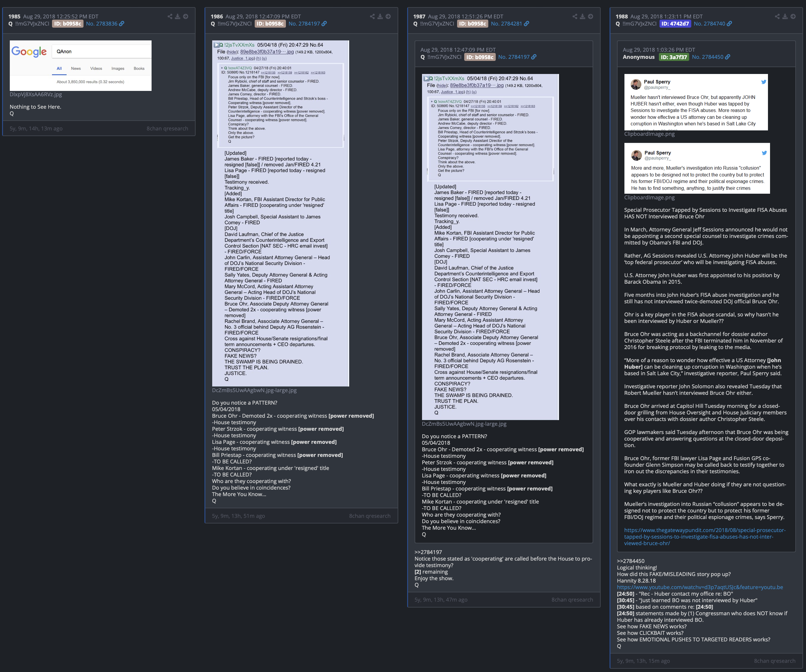
Task: Click Paul Sperry's avatar in the first tweet
Action: pyautogui.click(x=636, y=84)
